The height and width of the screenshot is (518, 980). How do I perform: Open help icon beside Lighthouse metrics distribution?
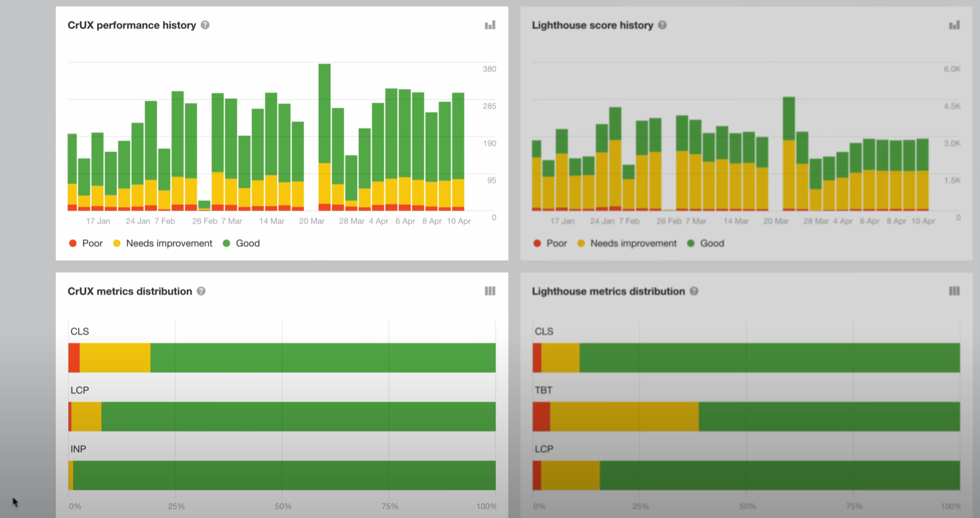pos(694,291)
